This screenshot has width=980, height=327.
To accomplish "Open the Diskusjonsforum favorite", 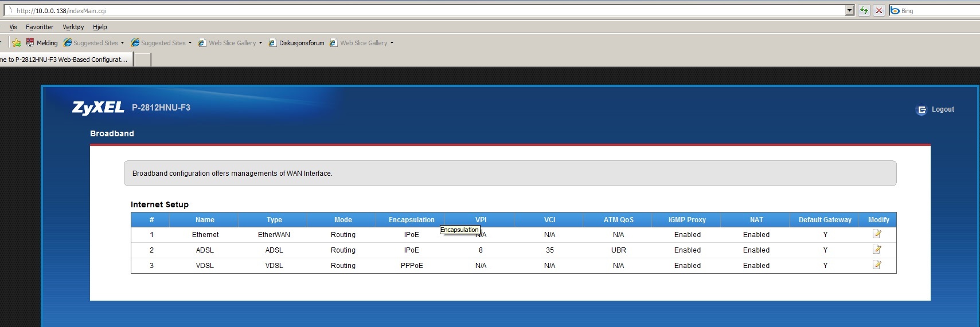I will point(296,43).
